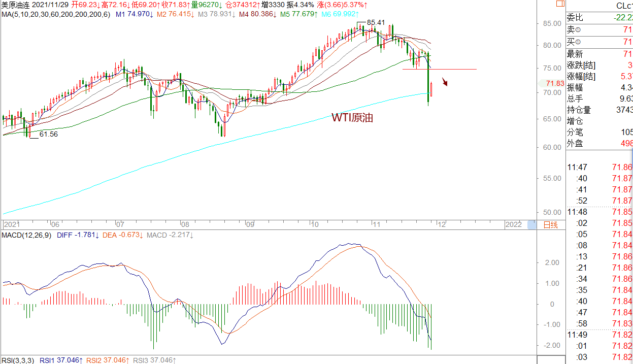Click the 买① bid row
633x364 pixels.
coord(599,42)
